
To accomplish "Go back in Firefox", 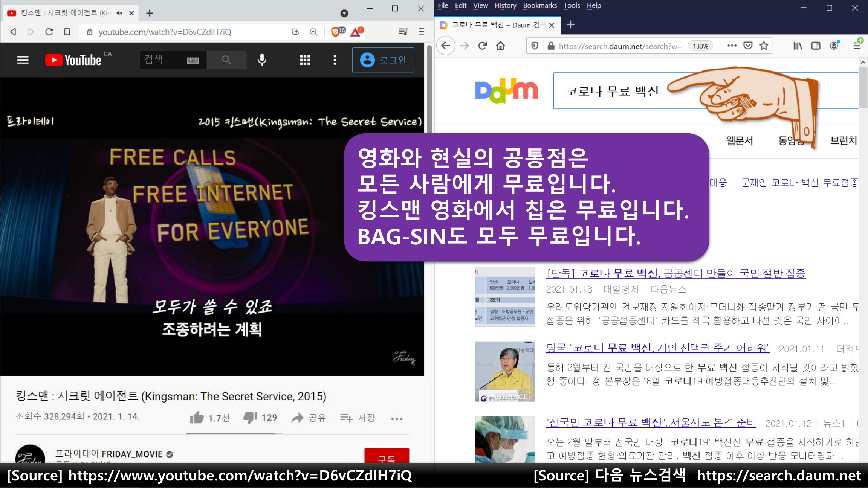I will tap(446, 46).
